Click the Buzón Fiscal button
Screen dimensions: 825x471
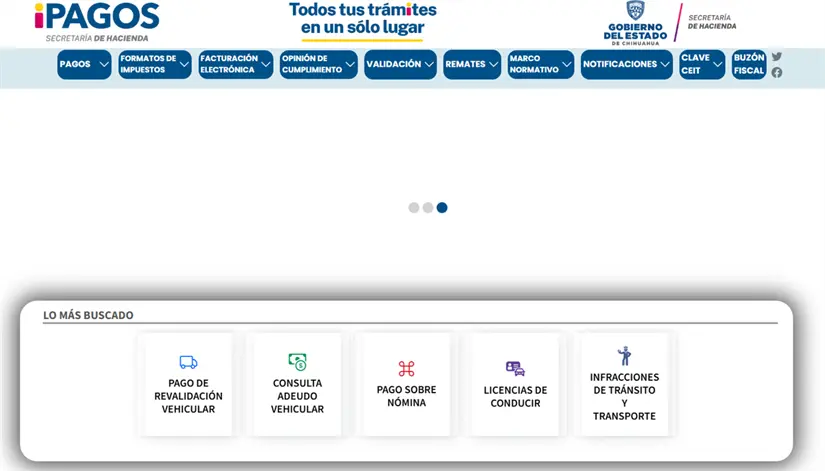(x=748, y=64)
